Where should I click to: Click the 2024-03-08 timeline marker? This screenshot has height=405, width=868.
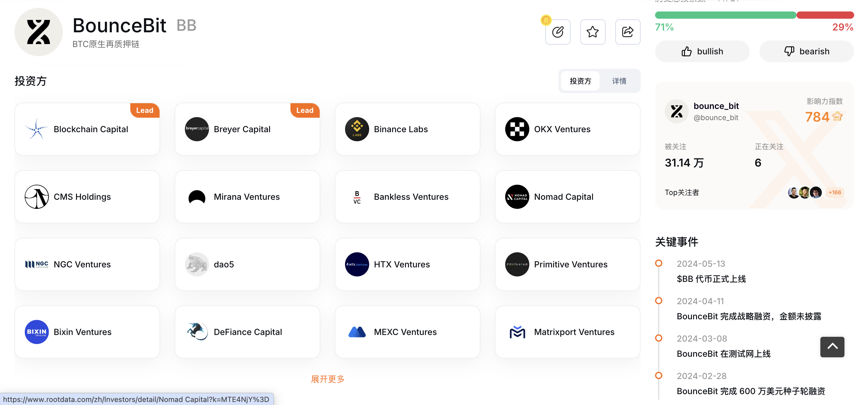[x=658, y=338]
